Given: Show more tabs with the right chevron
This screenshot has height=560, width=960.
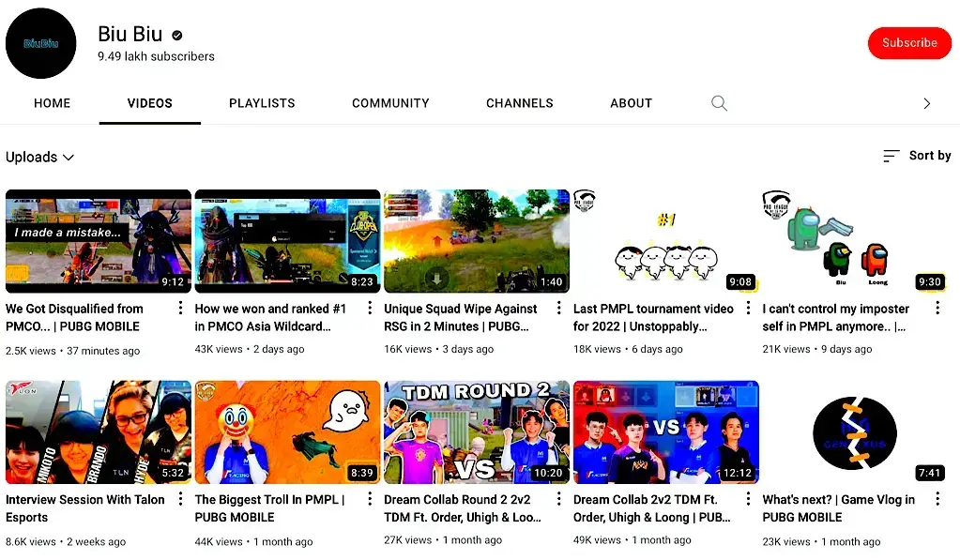Looking at the screenshot, I should [x=926, y=103].
